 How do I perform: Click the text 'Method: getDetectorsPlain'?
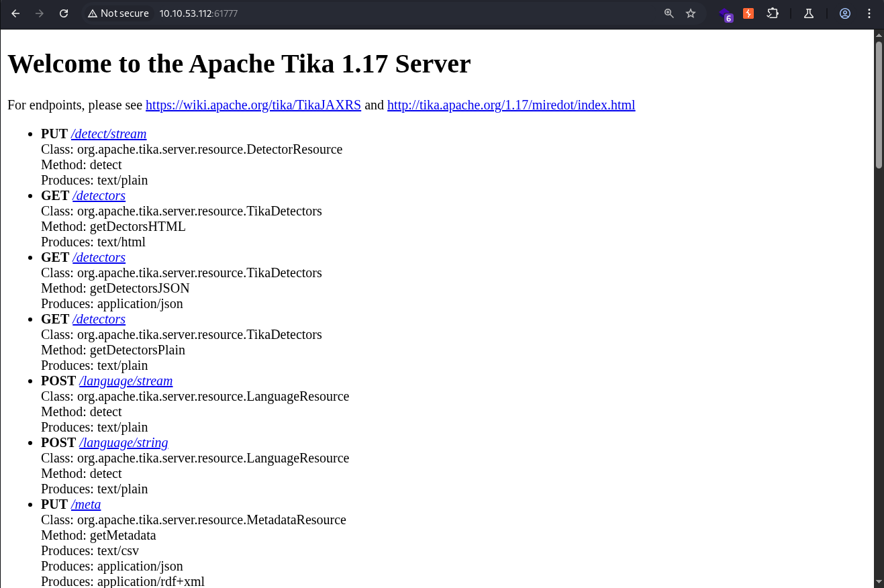tap(113, 350)
